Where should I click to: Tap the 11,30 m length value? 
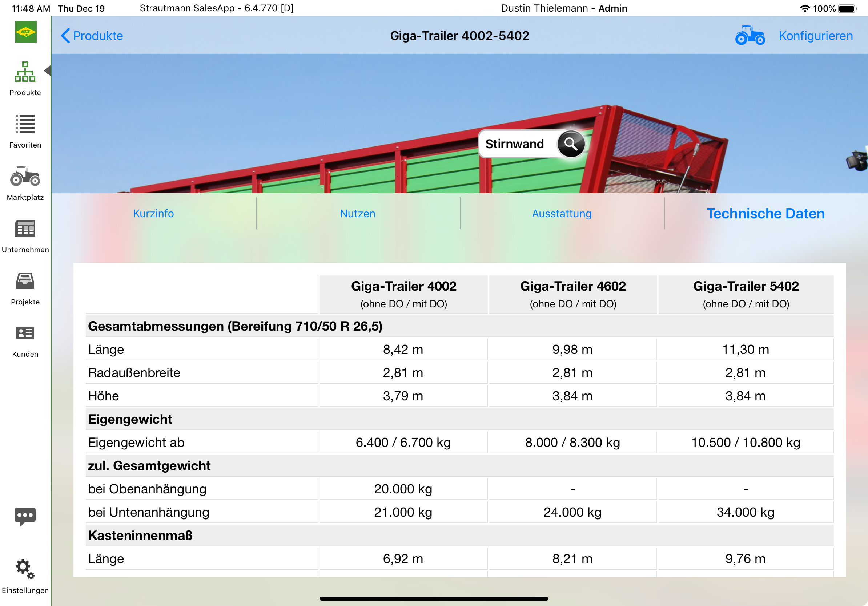[x=746, y=350]
